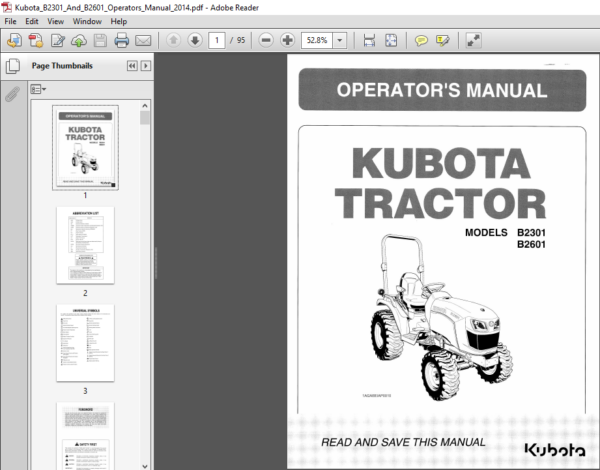This screenshot has height=470, width=600.
Task: Click the Kubota logo on the page
Action: pyautogui.click(x=554, y=450)
